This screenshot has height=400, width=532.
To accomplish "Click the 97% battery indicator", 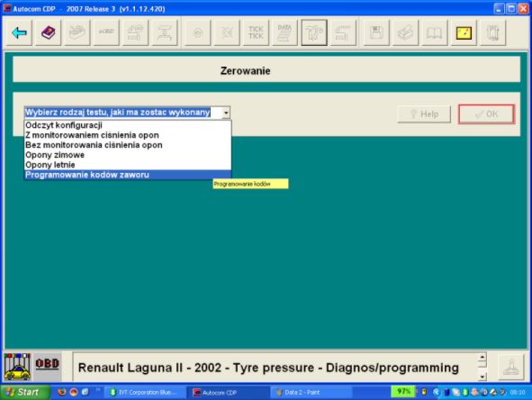I will point(403,391).
